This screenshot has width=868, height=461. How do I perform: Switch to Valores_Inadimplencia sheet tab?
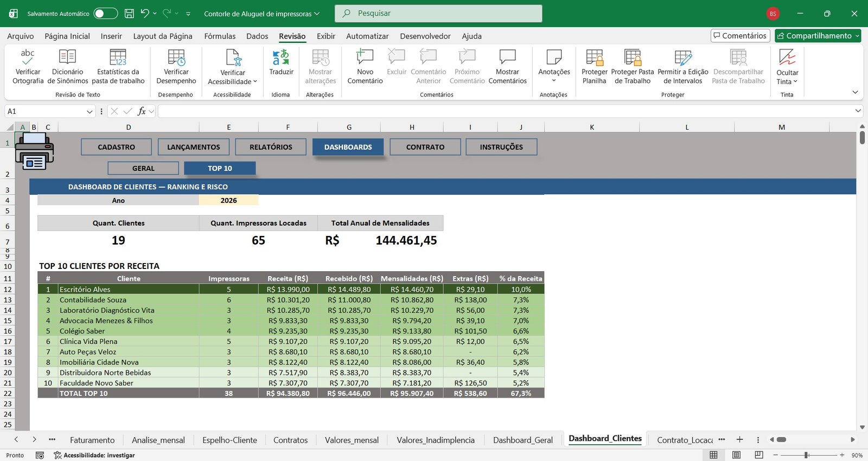coord(435,440)
